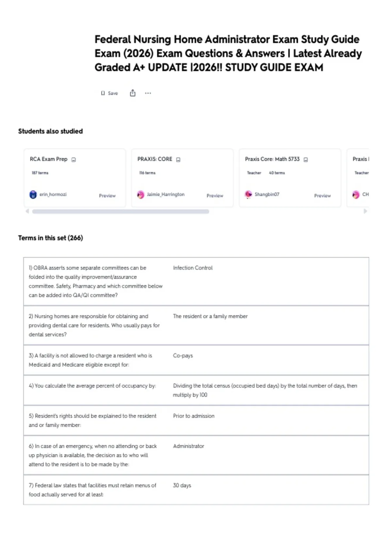This screenshot has height=556, width=392.
Task: Open the Shangbin07 username link
Action: tap(267, 194)
